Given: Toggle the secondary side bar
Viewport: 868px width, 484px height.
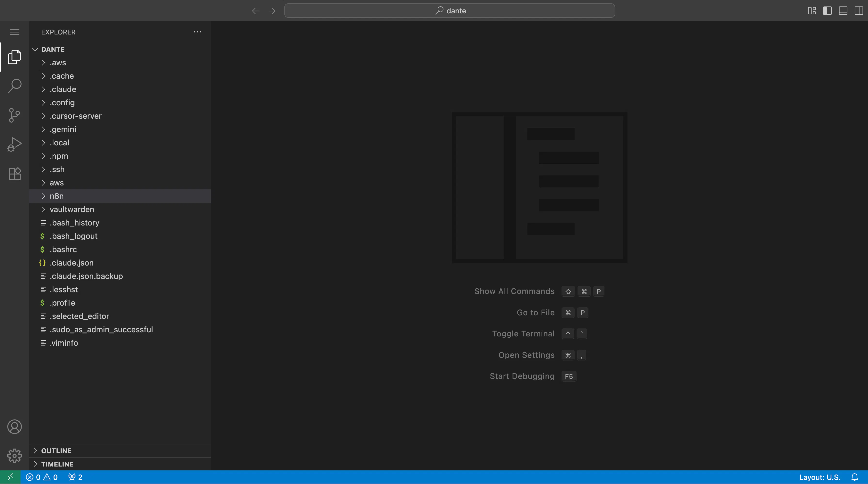Looking at the screenshot, I should point(859,11).
